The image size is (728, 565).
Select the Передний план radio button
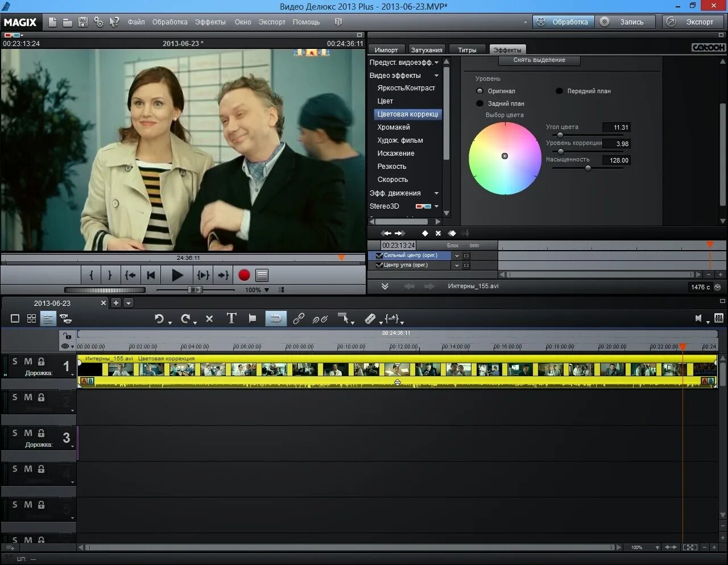pos(559,91)
